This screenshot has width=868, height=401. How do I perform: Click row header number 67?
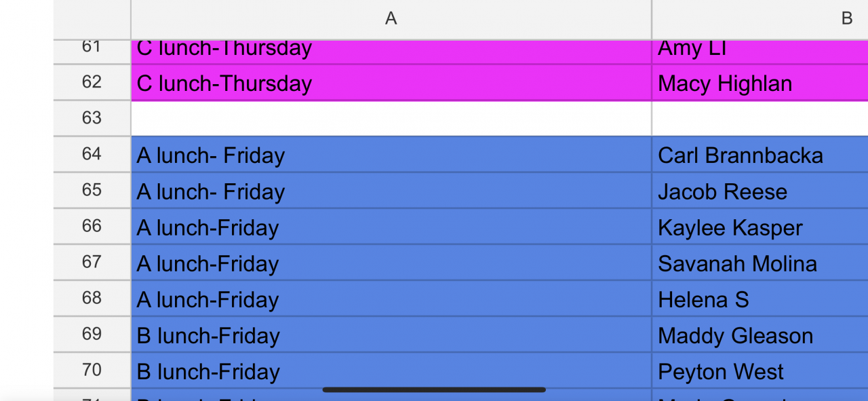[x=92, y=262]
